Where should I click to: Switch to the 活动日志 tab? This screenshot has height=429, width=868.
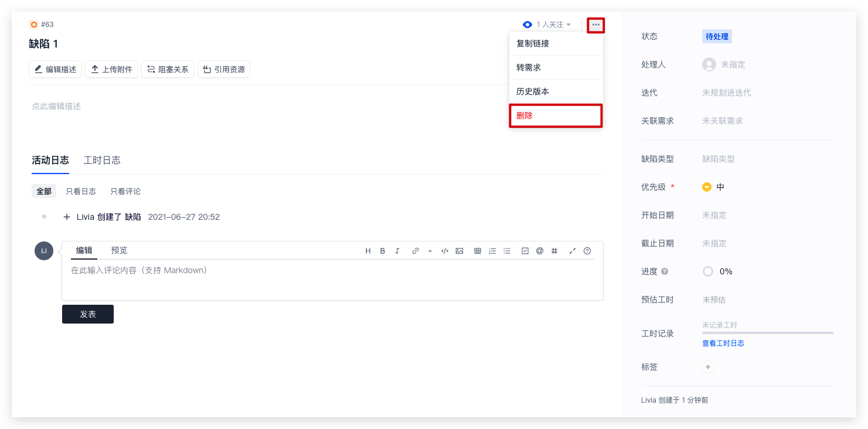coord(50,160)
